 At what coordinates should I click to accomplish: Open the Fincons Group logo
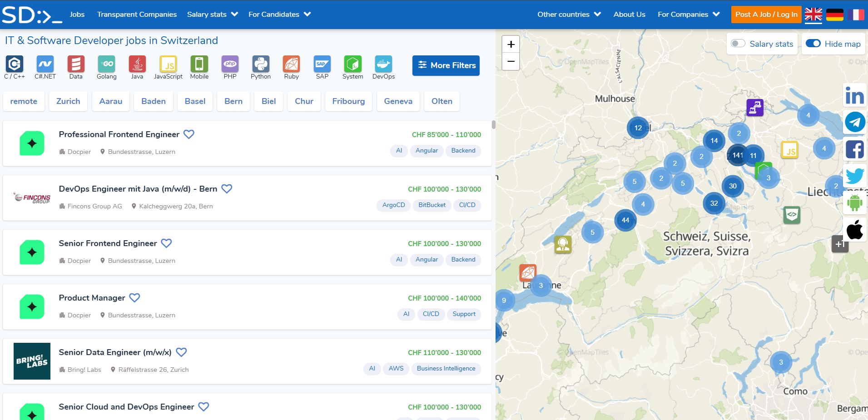[32, 198]
